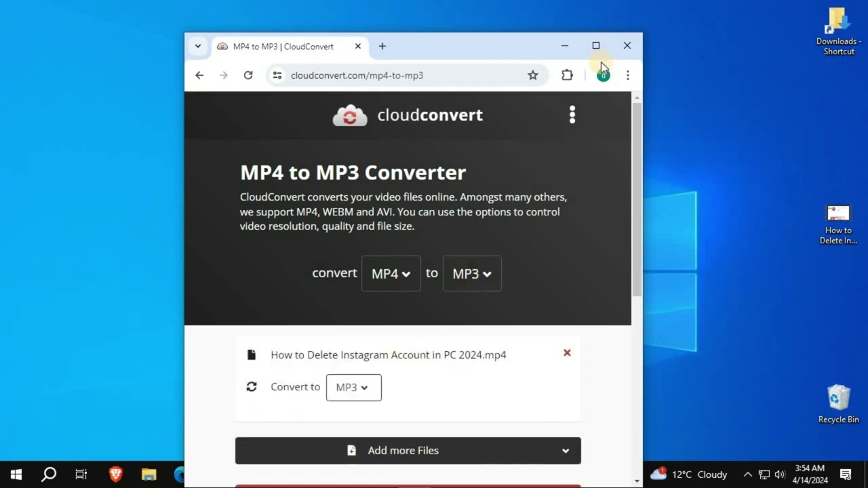This screenshot has height=488, width=868.
Task: Open Task View in the taskbar
Action: coord(81,474)
